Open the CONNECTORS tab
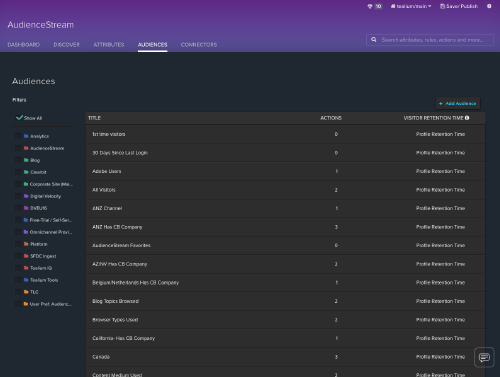This screenshot has height=377, width=500. (199, 45)
